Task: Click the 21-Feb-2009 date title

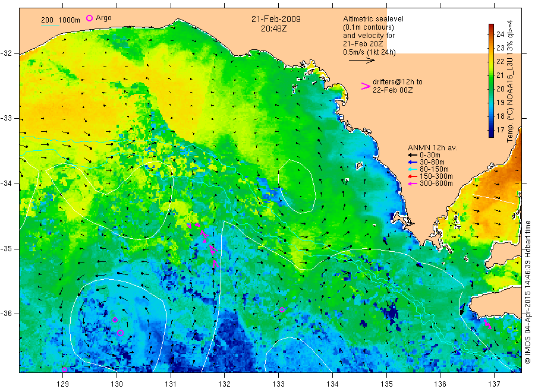Action: pos(276,19)
